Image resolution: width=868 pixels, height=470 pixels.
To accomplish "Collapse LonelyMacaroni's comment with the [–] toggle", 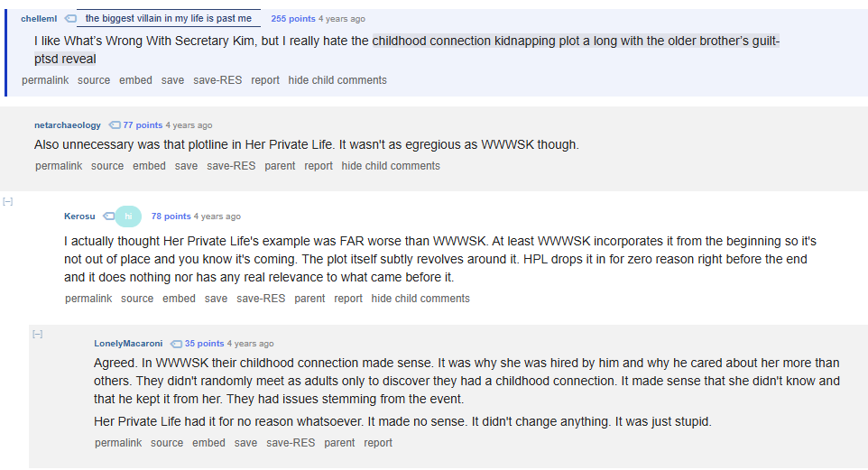I will 38,335.
